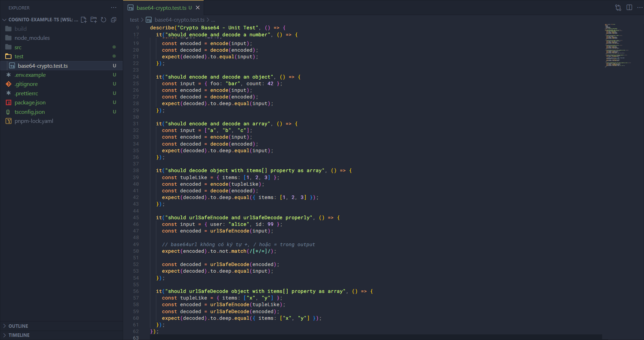Expand the OUTLINE section

tap(18, 326)
